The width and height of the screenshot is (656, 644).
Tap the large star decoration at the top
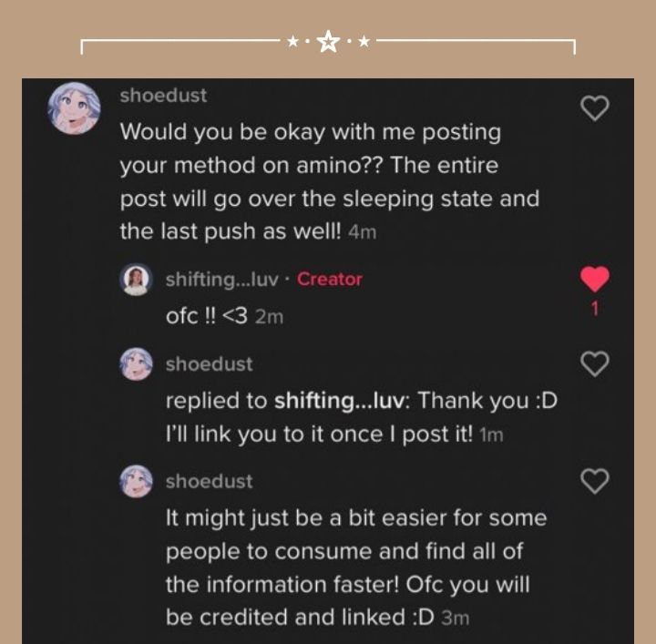tap(328, 43)
